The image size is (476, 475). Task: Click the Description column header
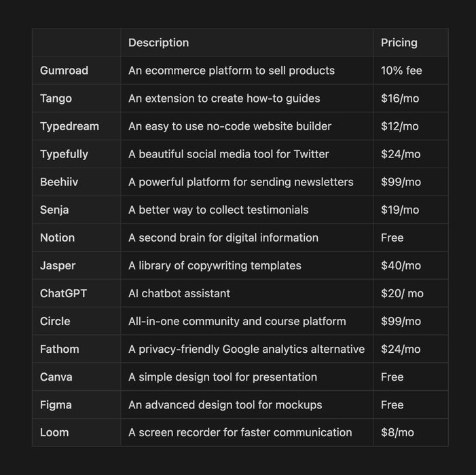[x=158, y=43]
